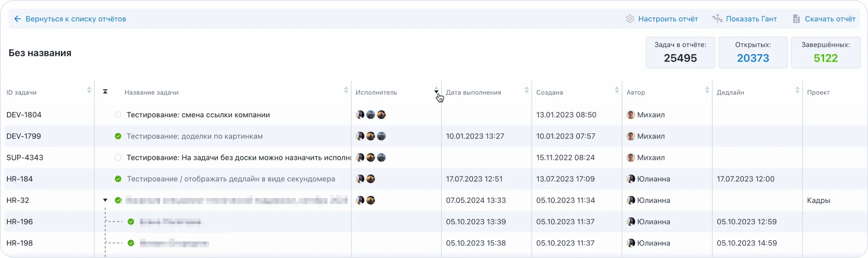Collapse the HR-32 subtask tree

[105, 200]
